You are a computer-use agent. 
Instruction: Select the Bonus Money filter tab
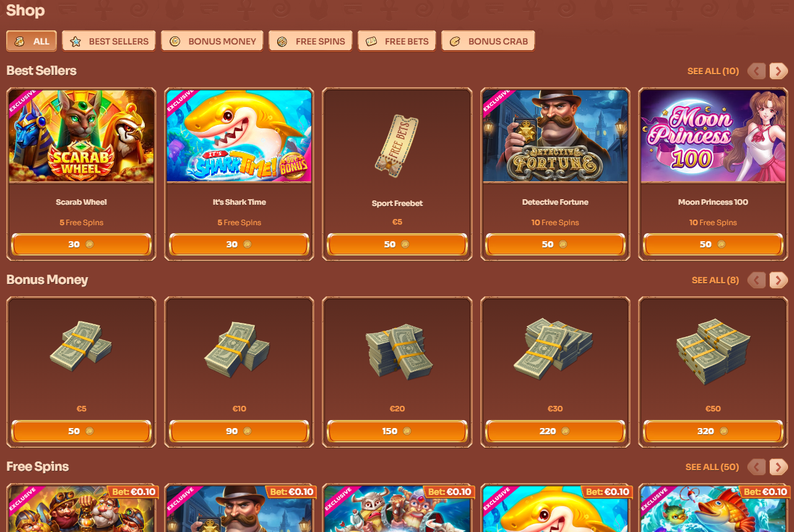pos(212,41)
